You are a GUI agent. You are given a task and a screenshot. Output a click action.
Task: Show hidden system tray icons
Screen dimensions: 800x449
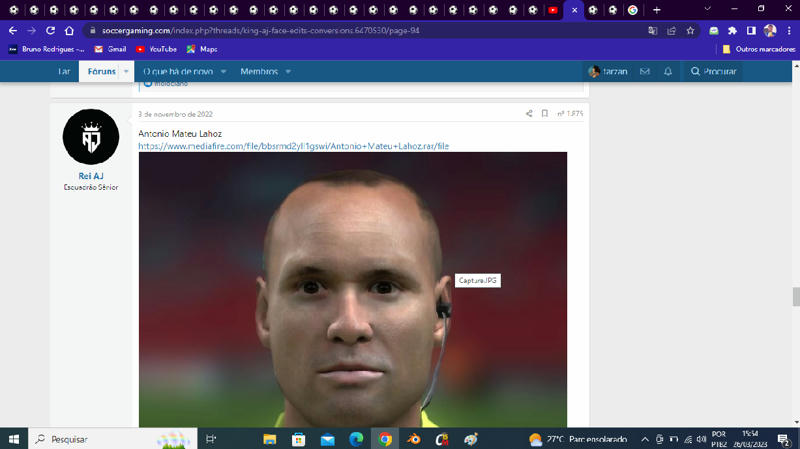tap(645, 439)
